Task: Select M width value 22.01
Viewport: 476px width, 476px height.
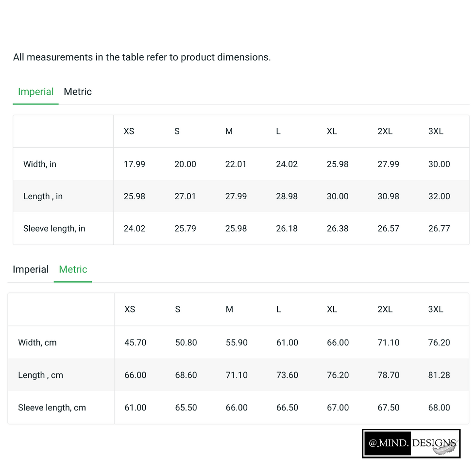Action: click(x=236, y=164)
